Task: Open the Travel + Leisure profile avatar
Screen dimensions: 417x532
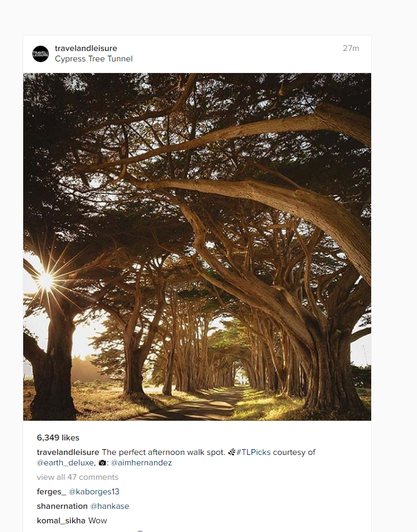Action: coord(41,54)
